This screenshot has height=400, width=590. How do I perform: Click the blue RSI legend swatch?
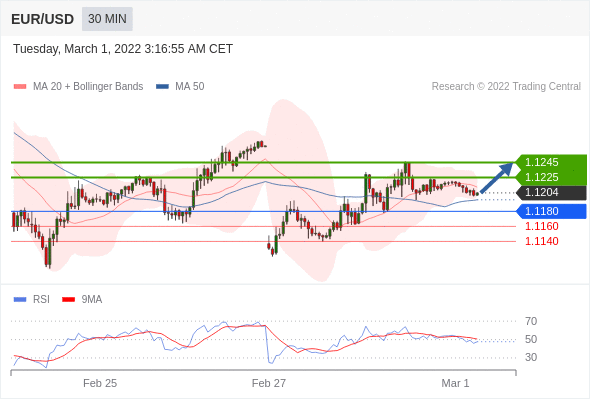(20, 300)
